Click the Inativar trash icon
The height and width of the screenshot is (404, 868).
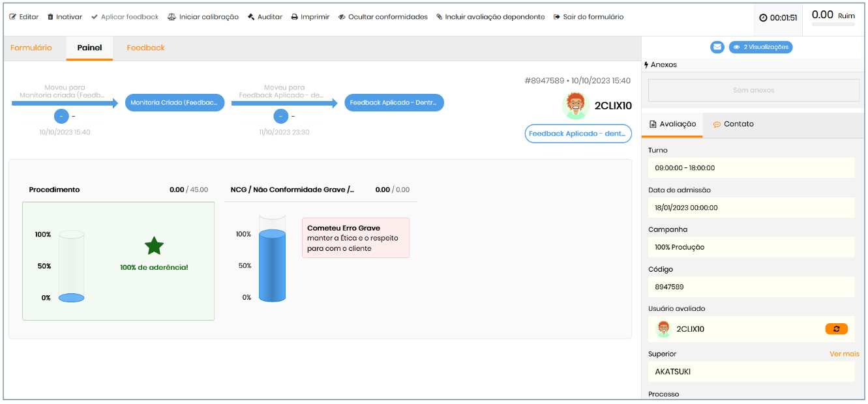(x=51, y=17)
